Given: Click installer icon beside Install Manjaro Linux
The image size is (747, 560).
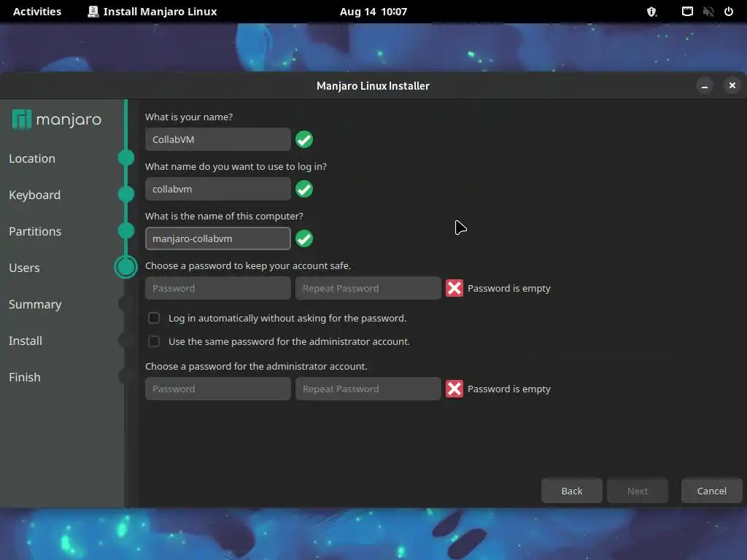Looking at the screenshot, I should click(93, 12).
